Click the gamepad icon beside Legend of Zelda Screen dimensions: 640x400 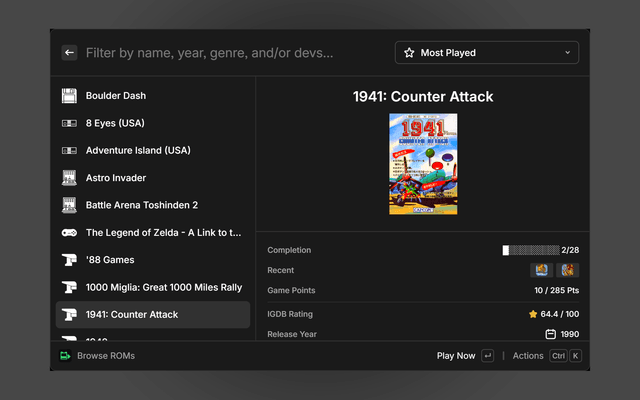(69, 233)
